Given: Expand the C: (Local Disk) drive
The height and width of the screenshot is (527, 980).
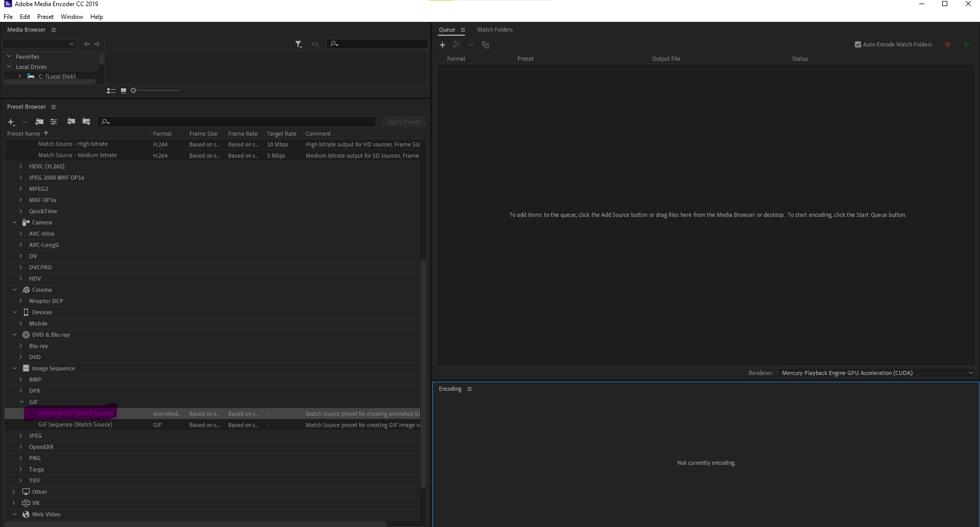Looking at the screenshot, I should point(19,76).
